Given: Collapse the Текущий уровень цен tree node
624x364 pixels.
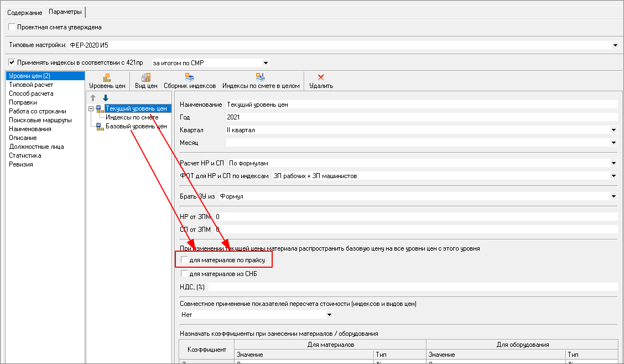Looking at the screenshot, I should click(x=91, y=109).
